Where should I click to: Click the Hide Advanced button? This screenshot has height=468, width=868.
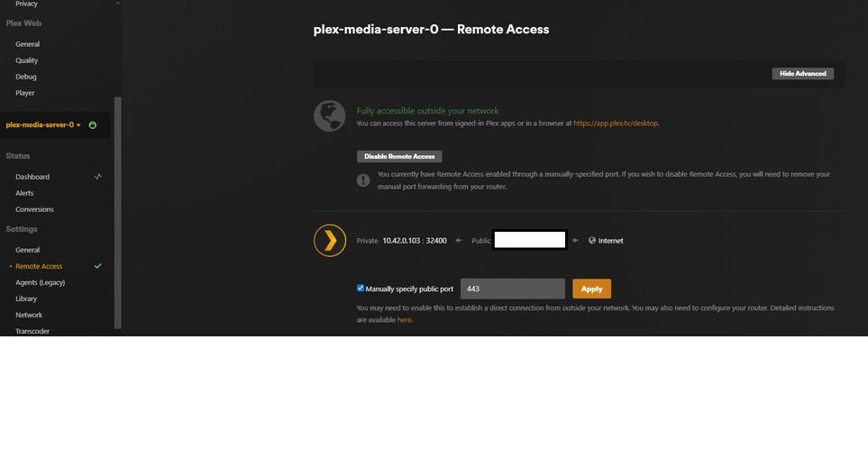pos(803,74)
